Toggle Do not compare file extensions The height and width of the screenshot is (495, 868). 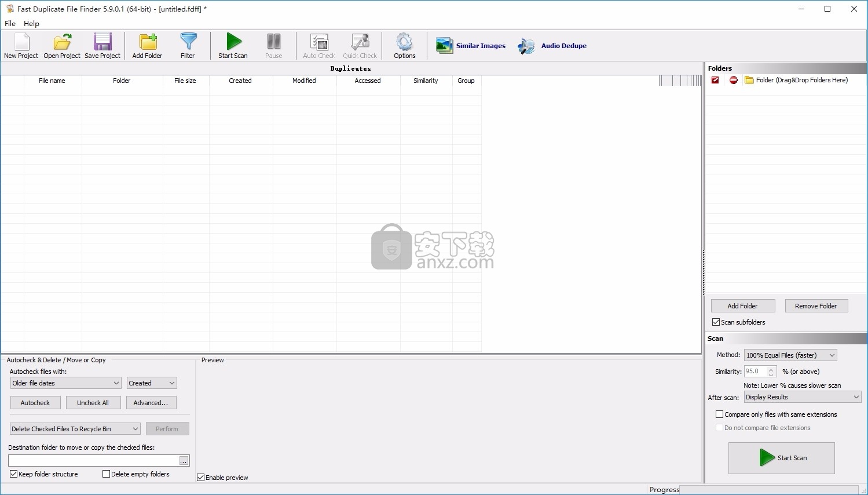pos(719,428)
